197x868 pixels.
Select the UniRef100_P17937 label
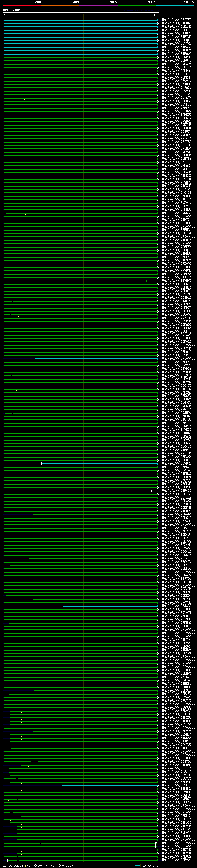pos(176,619)
